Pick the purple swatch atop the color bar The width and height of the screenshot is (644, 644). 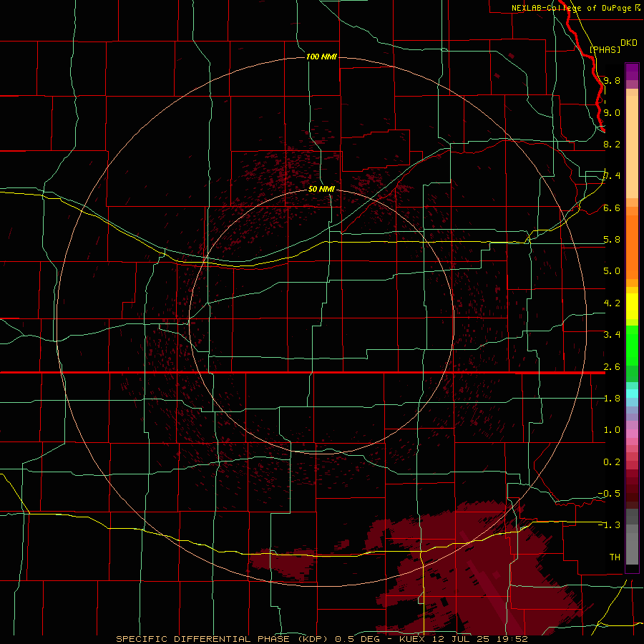click(632, 72)
